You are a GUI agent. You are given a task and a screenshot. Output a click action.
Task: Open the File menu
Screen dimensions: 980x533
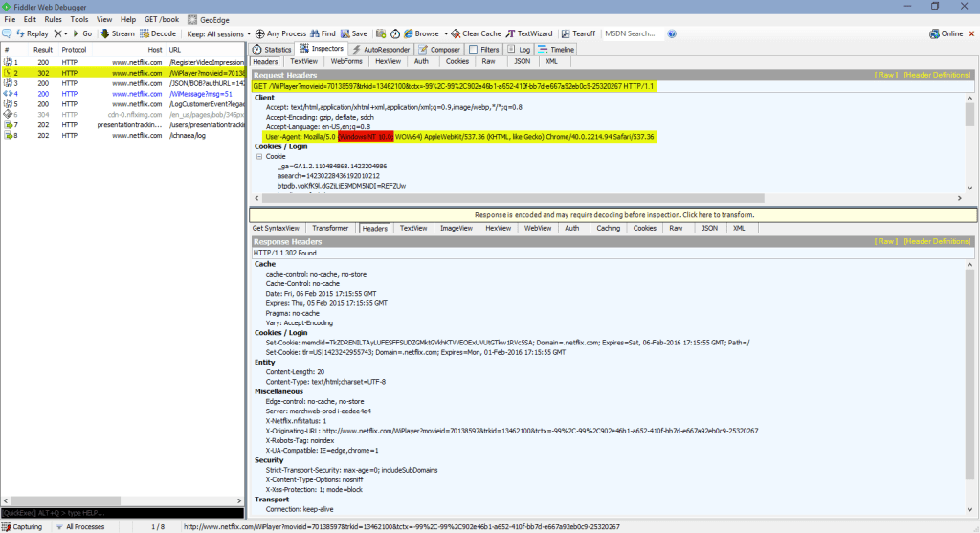tap(10, 20)
